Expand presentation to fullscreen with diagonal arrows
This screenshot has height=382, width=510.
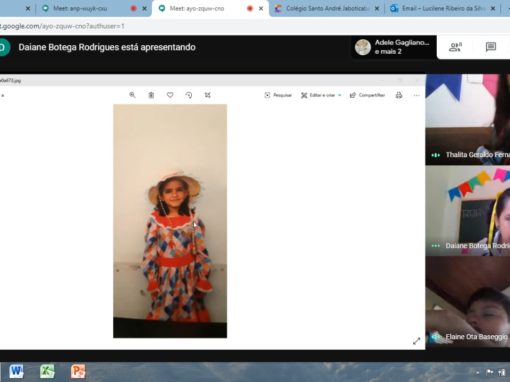point(416,341)
